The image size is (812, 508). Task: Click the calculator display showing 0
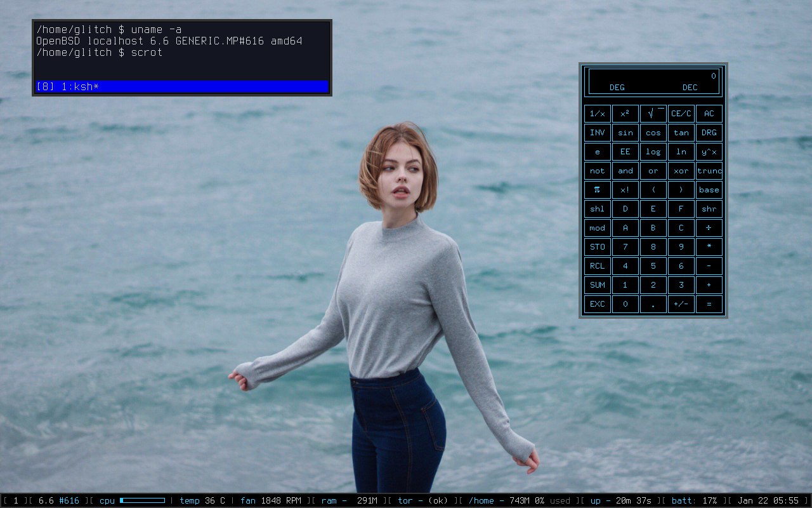(x=653, y=81)
